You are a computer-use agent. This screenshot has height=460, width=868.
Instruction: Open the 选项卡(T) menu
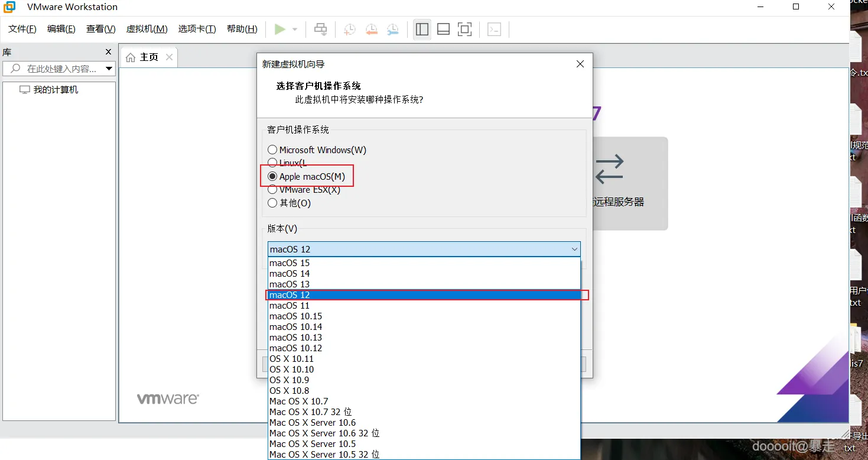[197, 29]
